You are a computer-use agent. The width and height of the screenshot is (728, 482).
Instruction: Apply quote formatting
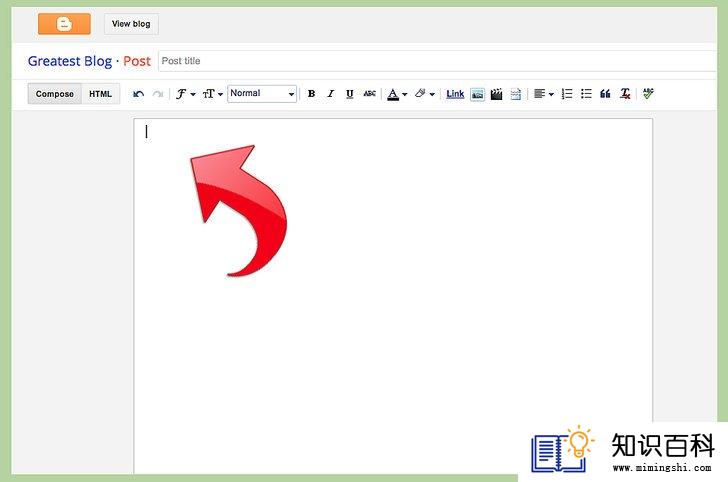605,94
